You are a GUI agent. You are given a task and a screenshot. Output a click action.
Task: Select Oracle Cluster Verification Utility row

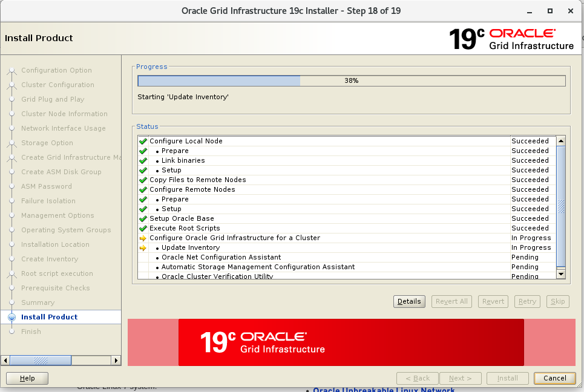[x=346, y=276]
